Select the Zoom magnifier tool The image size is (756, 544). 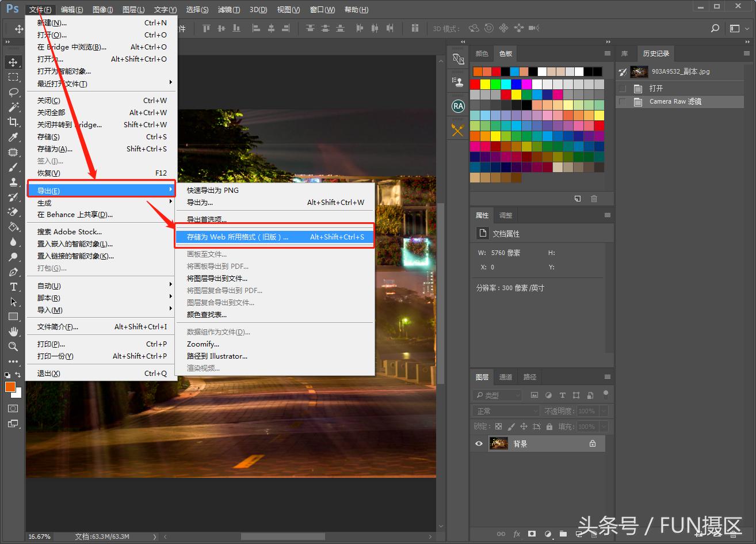(13, 347)
